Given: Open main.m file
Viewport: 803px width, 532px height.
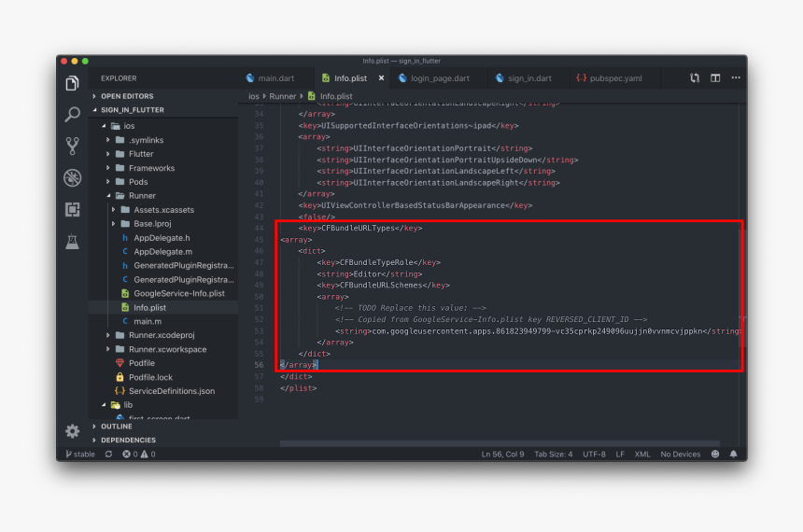Looking at the screenshot, I should pos(164,322).
